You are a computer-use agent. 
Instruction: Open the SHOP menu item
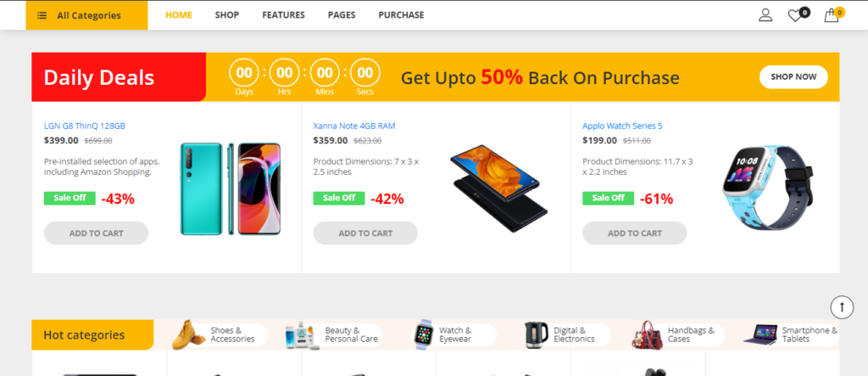[x=227, y=15]
